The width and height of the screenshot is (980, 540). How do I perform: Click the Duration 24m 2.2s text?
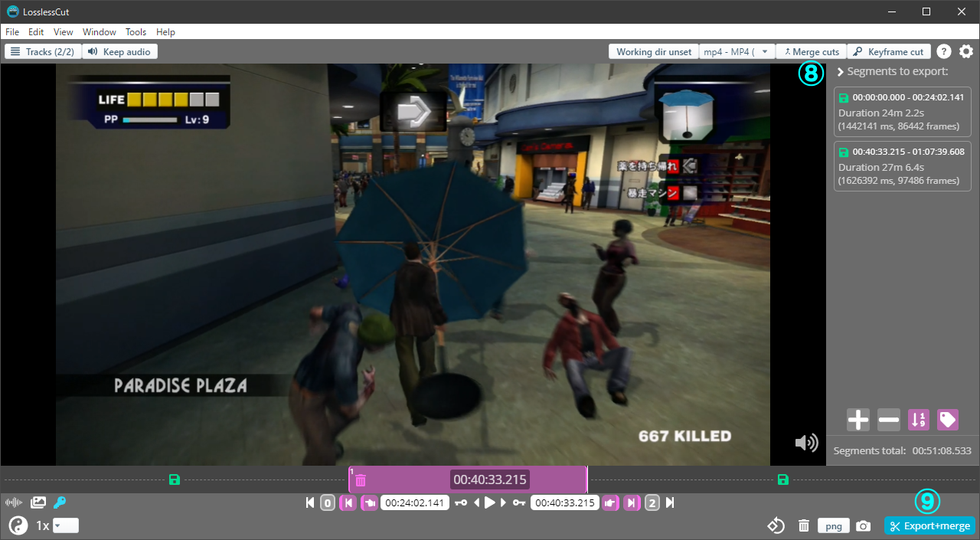pos(879,113)
